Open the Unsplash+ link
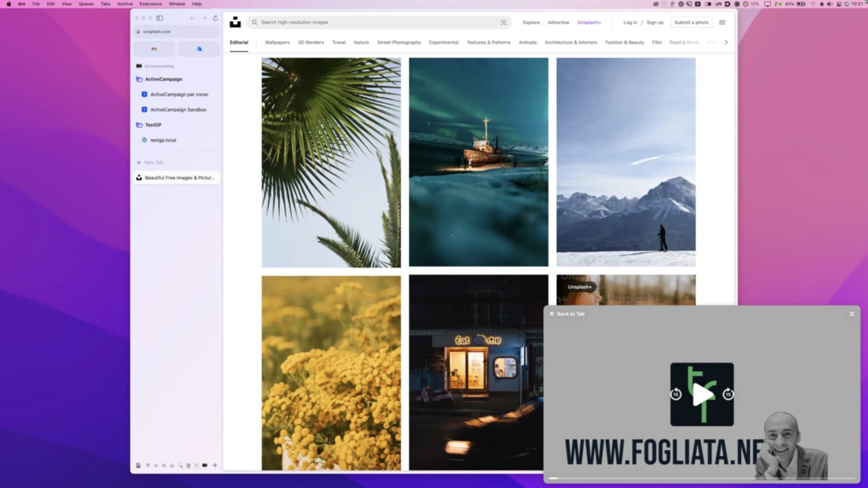Viewport: 868px width, 488px height. click(589, 22)
